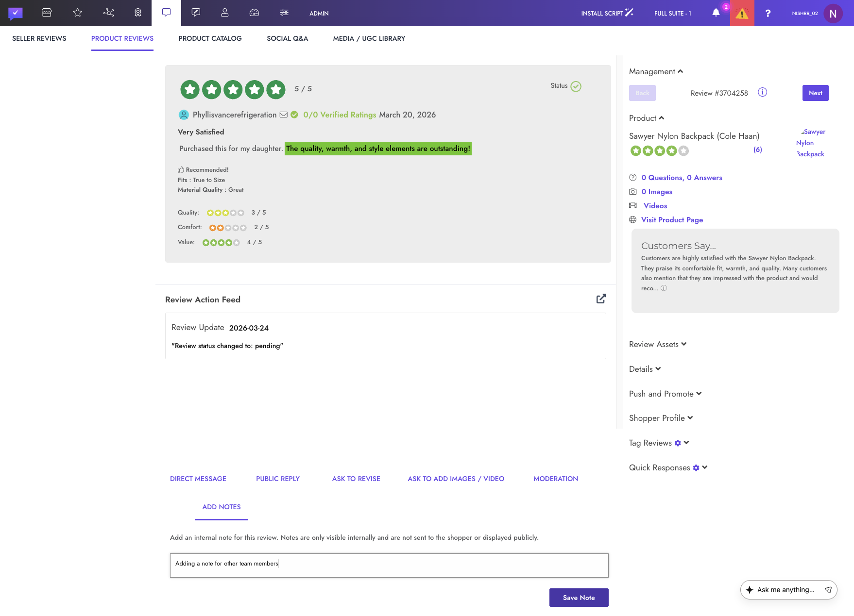
Task: Open the help question mark icon
Action: click(768, 13)
